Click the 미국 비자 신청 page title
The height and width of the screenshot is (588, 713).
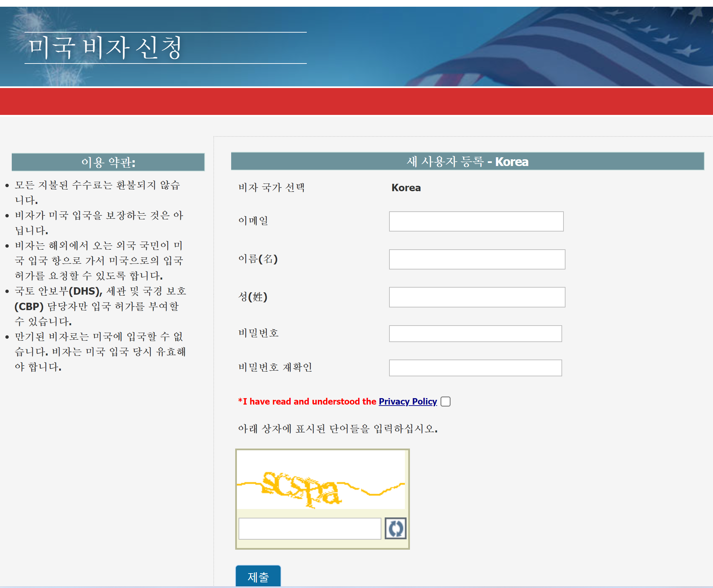tap(106, 48)
